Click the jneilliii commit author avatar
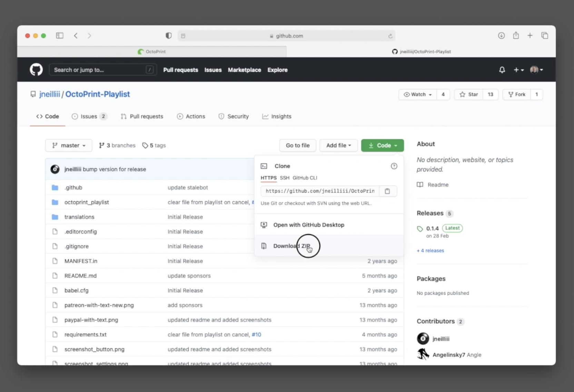The image size is (574, 392). coord(55,169)
